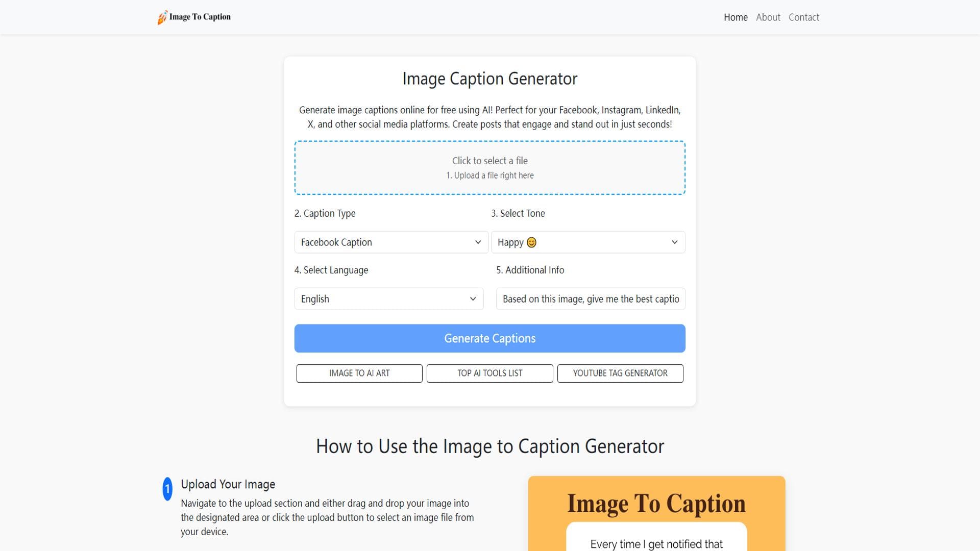Select the Home navigation item
980x551 pixels.
(x=736, y=17)
